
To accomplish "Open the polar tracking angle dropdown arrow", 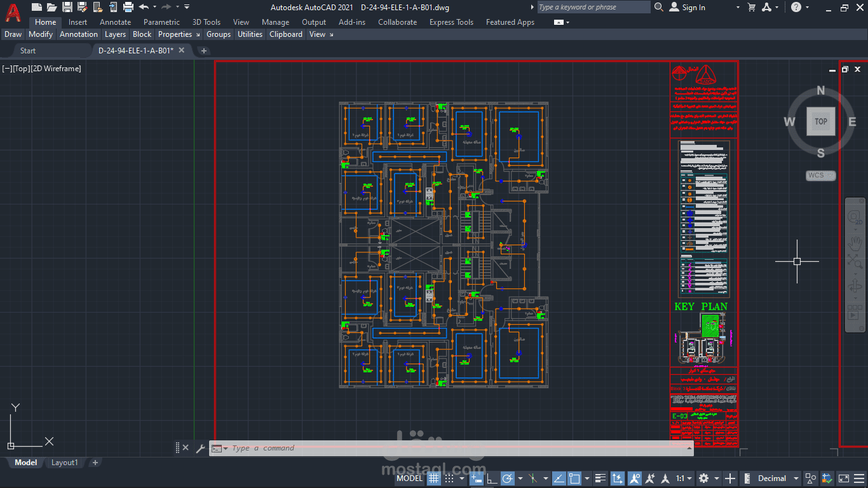I will 520,478.
